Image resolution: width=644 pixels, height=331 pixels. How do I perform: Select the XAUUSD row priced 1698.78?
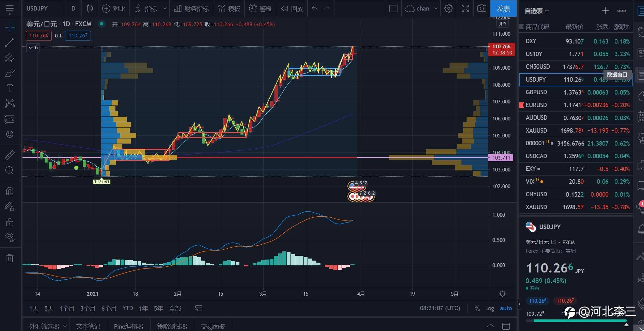tap(576, 130)
